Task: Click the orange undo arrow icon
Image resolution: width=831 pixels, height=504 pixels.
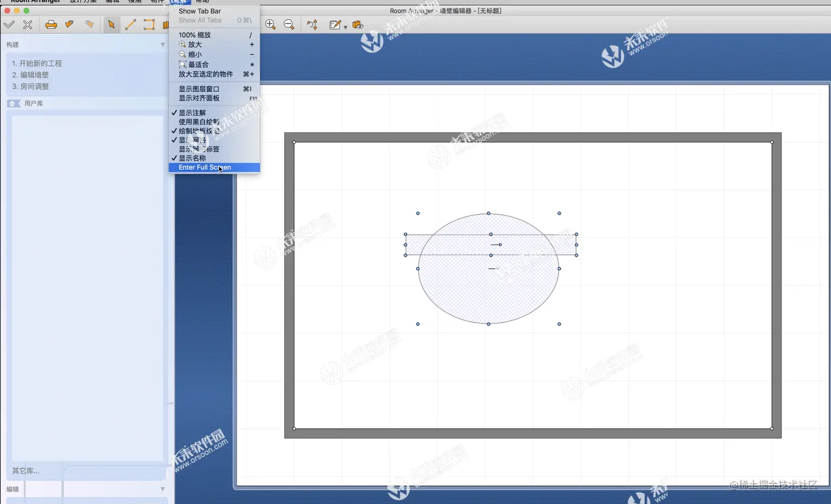Action: (69, 24)
